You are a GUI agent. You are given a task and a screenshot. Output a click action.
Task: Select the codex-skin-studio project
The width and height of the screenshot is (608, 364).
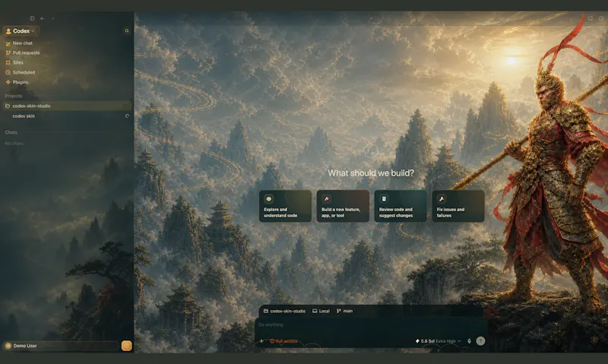click(68, 106)
